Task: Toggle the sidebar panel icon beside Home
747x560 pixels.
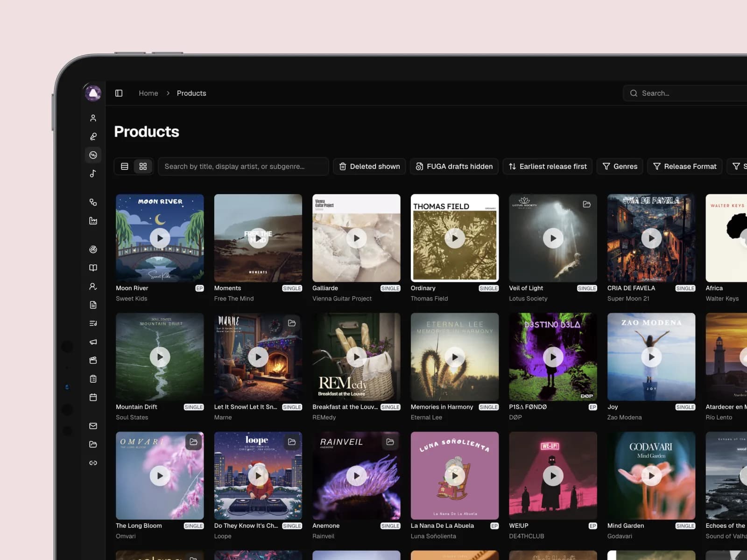Action: click(119, 93)
